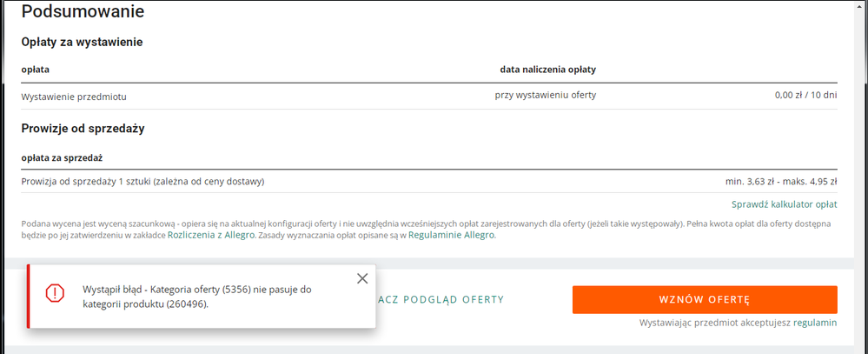Image resolution: width=868 pixels, height=354 pixels.
Task: Click the opłata column header
Action: point(36,70)
